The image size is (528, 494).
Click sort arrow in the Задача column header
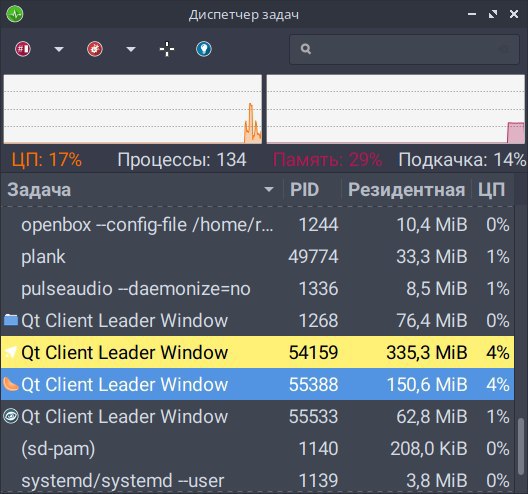269,190
